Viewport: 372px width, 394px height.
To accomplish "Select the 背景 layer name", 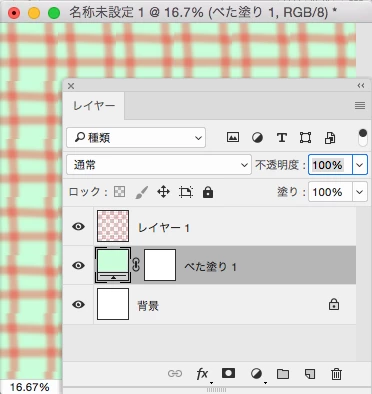I will pos(148,306).
